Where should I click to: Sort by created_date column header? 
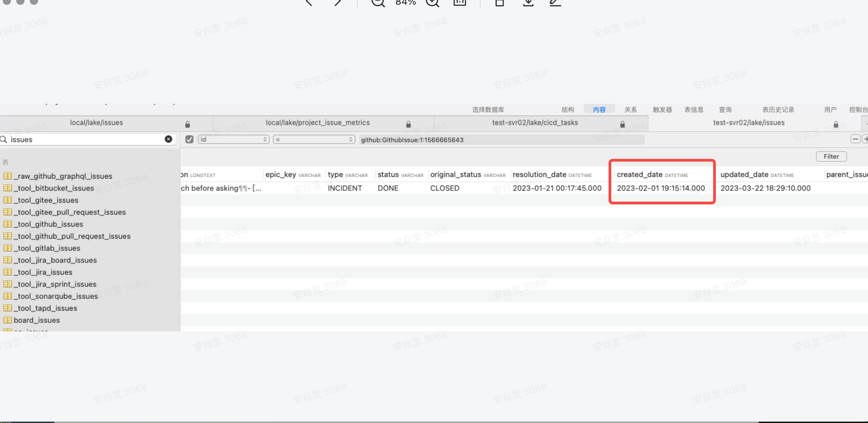(x=639, y=174)
